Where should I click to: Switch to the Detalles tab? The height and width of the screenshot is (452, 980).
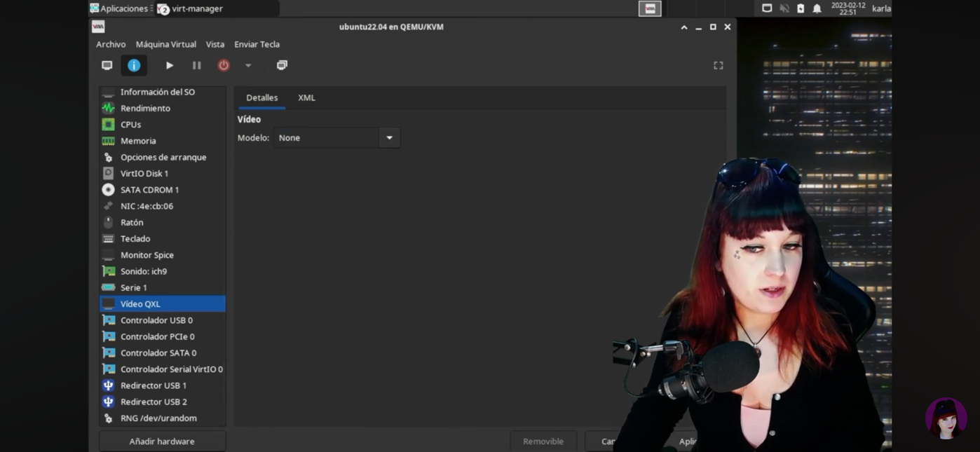tap(262, 97)
